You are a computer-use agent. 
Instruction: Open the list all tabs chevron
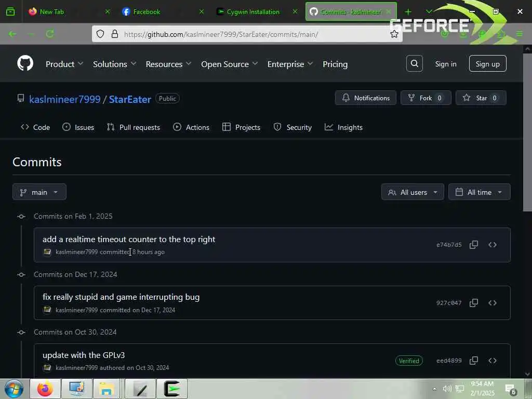tap(429, 11)
